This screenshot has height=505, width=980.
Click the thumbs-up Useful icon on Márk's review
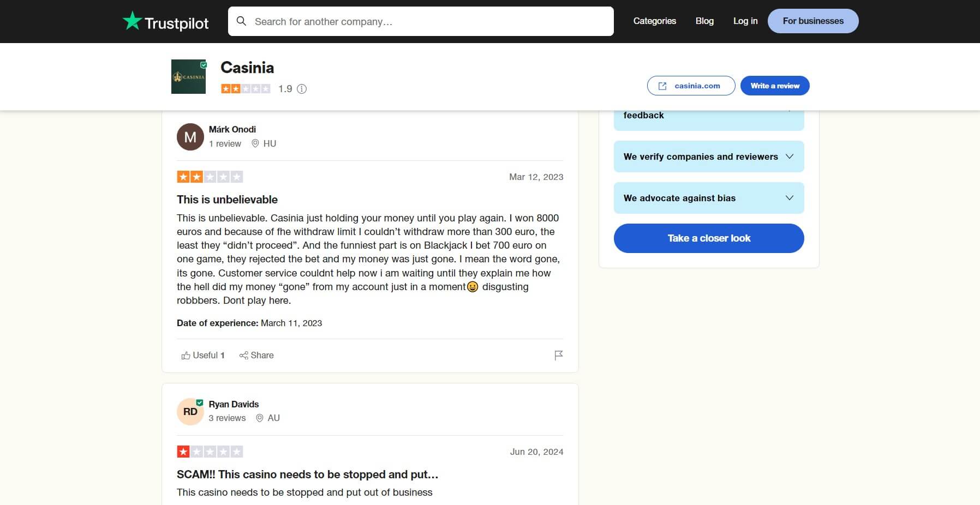tap(185, 355)
